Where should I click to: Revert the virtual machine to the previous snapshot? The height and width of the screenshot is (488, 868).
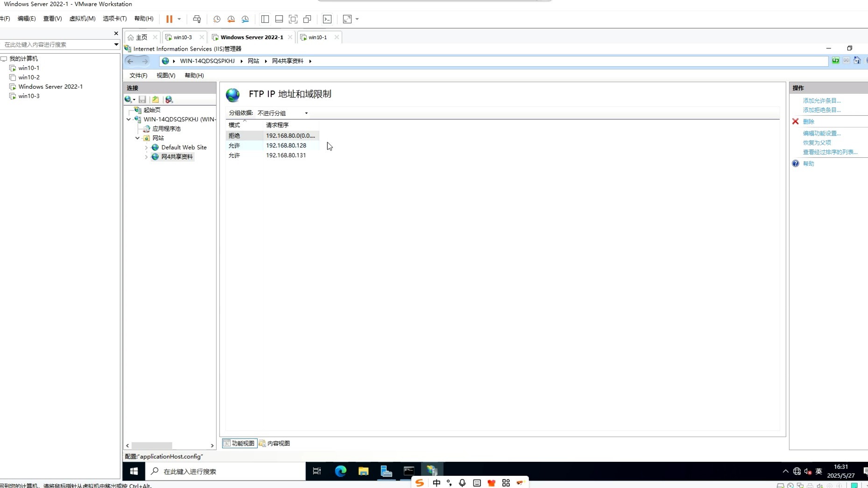tap(231, 19)
